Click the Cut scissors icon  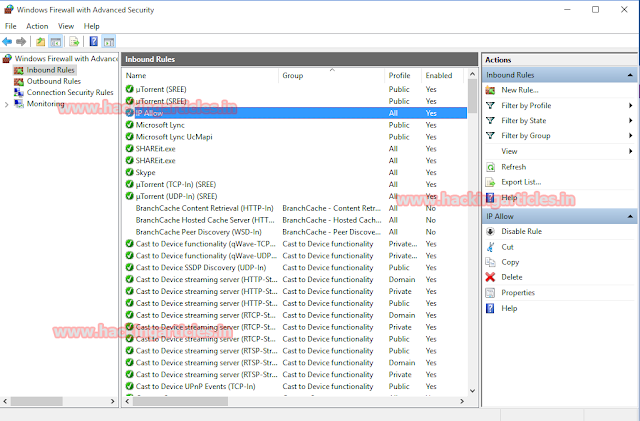coord(491,247)
